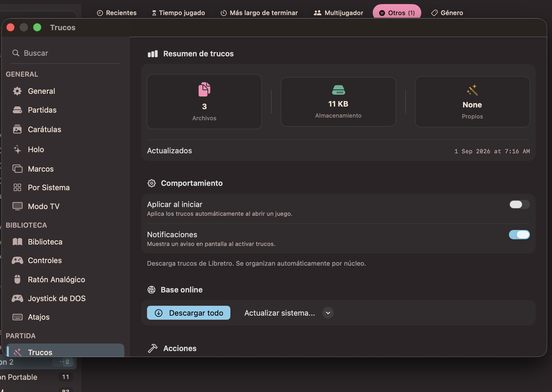Open Biblioteca book icon
Screen dimensions: 552x392
(17, 242)
